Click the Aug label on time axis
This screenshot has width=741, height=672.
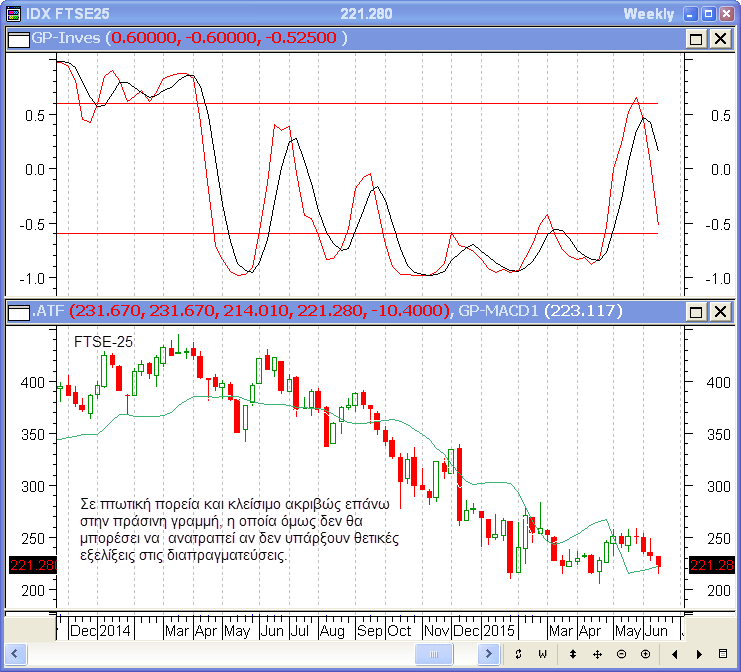[x=332, y=631]
